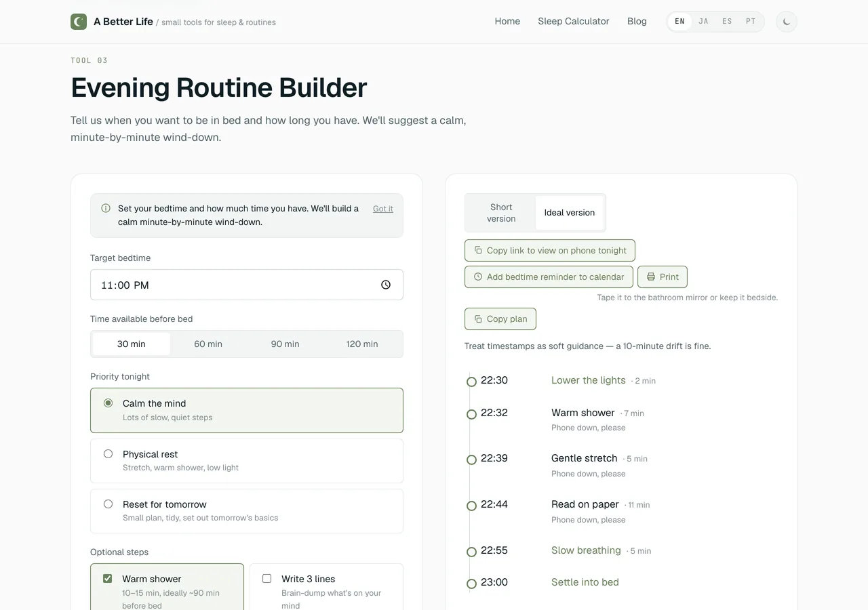Click the 22:55 timeline marker dot
Viewport: 868px width, 610px height.
(471, 552)
